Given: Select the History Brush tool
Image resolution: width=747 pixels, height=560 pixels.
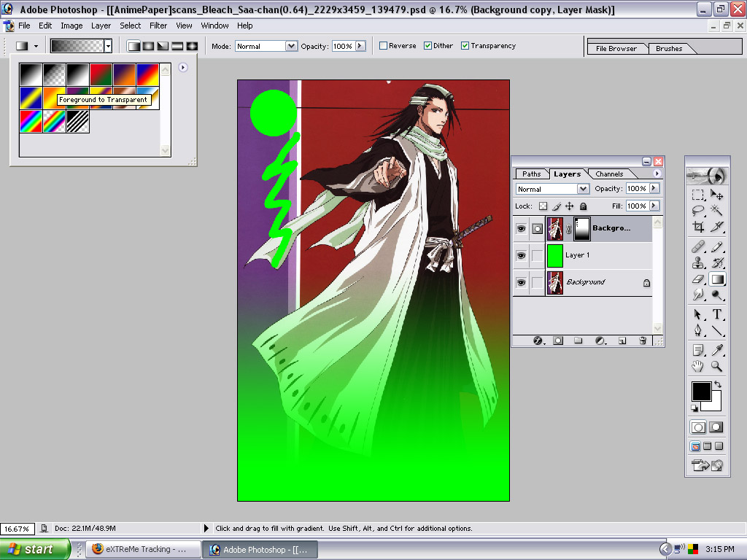Looking at the screenshot, I should [716, 262].
